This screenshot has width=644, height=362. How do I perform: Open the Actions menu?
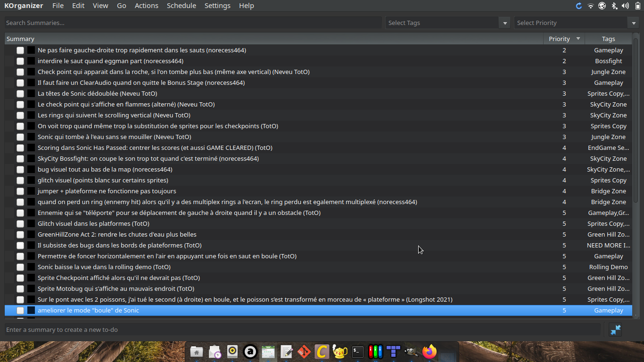coord(147,6)
